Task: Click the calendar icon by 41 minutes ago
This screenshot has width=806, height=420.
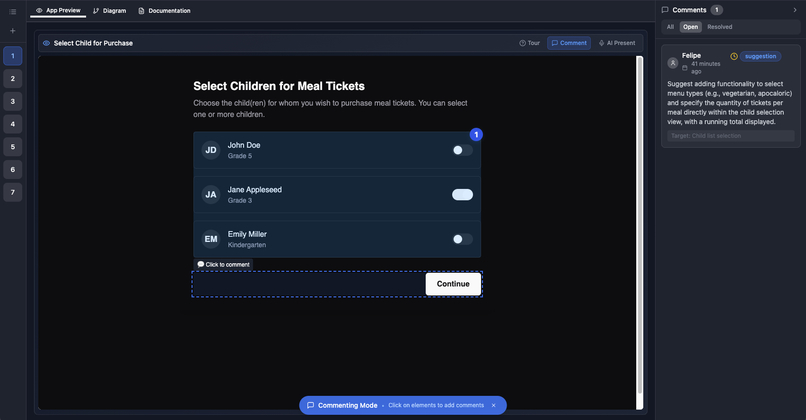Action: click(x=685, y=68)
